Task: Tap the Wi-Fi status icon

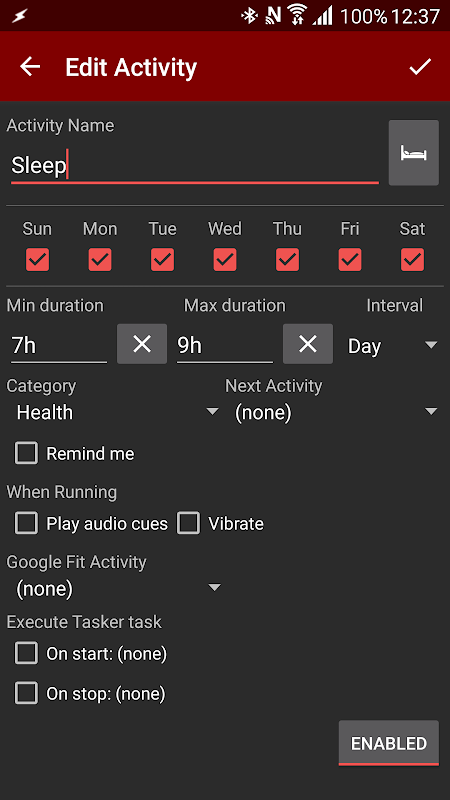Action: pyautogui.click(x=297, y=16)
